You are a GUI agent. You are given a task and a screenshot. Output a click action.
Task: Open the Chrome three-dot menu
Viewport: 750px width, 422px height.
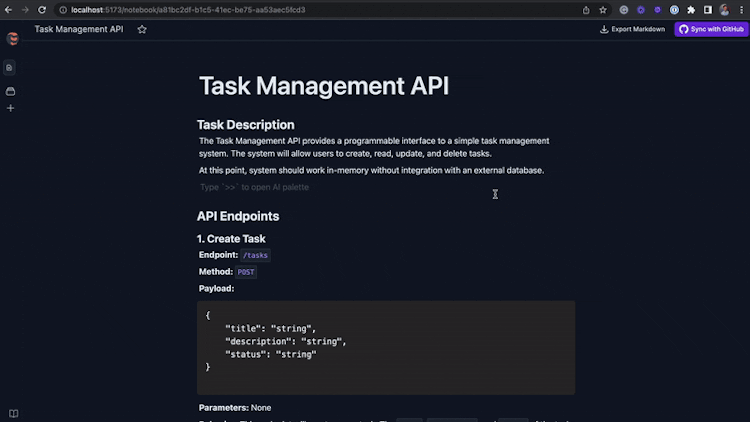pos(741,10)
